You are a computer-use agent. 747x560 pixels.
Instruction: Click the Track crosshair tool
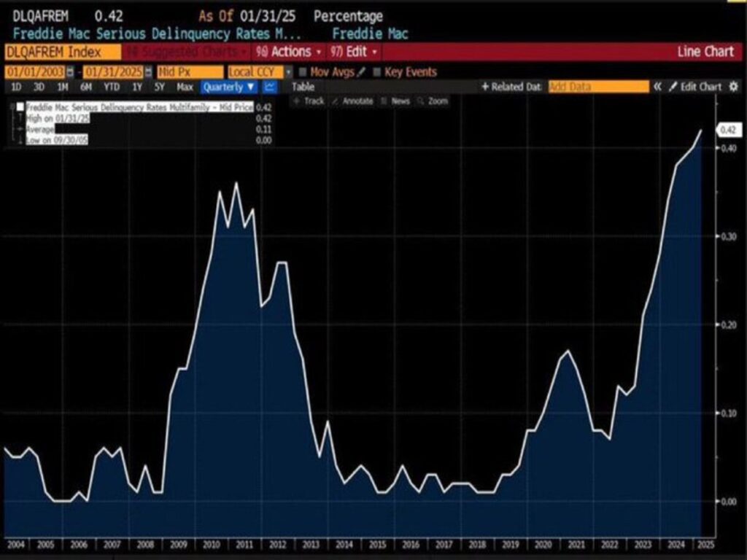(x=309, y=101)
